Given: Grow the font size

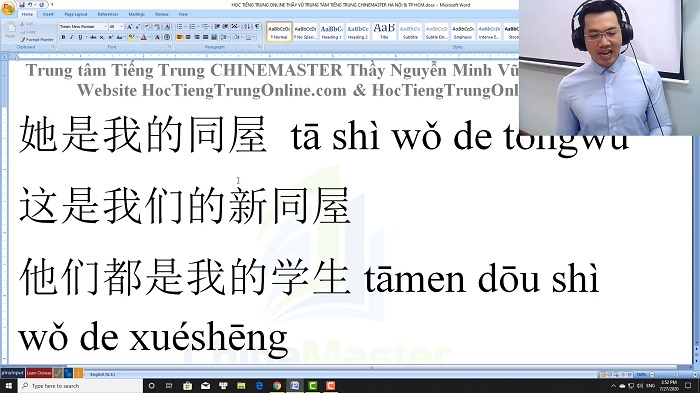Looking at the screenshot, I should click(x=129, y=26).
